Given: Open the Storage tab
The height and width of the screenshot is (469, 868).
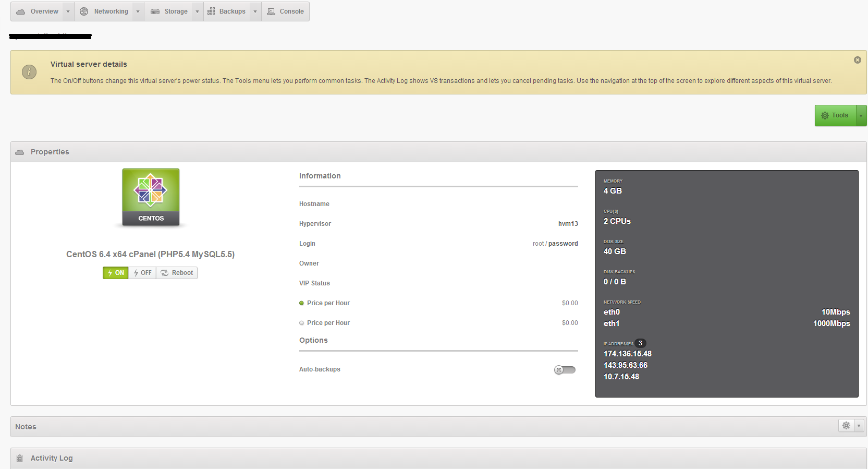Looking at the screenshot, I should 169,11.
